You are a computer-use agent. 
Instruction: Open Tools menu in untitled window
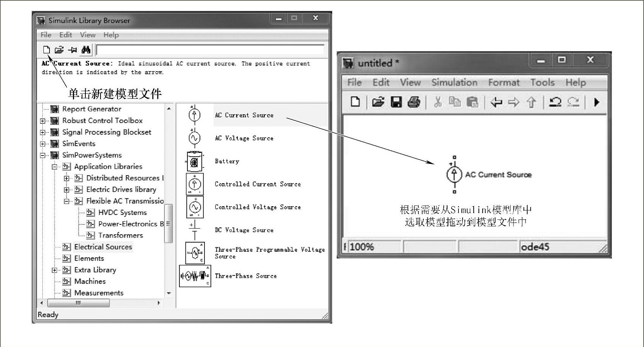coord(542,82)
